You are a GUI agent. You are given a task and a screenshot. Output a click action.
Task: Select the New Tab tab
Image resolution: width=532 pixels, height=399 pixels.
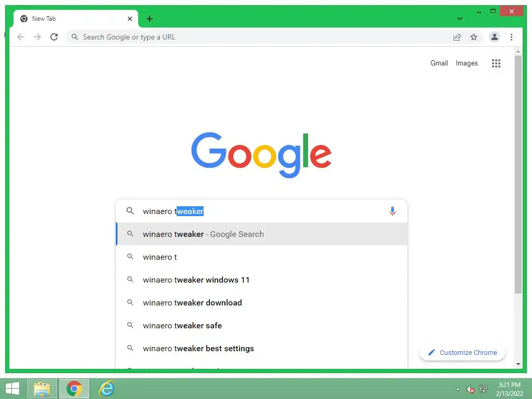click(76, 19)
